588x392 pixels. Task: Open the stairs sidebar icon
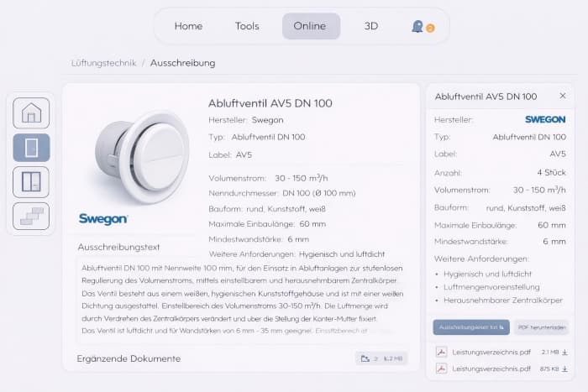(x=31, y=217)
